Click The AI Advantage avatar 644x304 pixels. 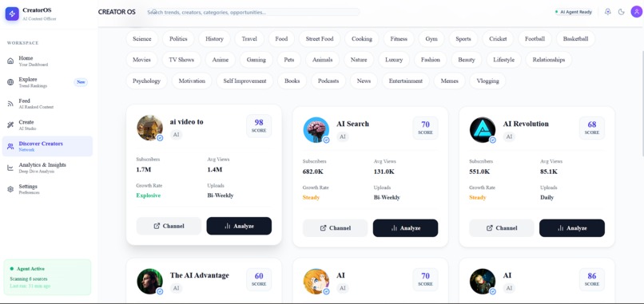[x=149, y=281]
